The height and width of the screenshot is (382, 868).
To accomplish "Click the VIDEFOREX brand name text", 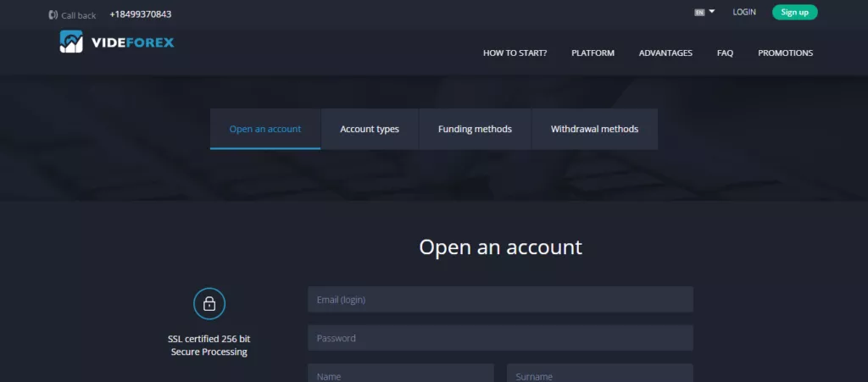I will point(132,42).
